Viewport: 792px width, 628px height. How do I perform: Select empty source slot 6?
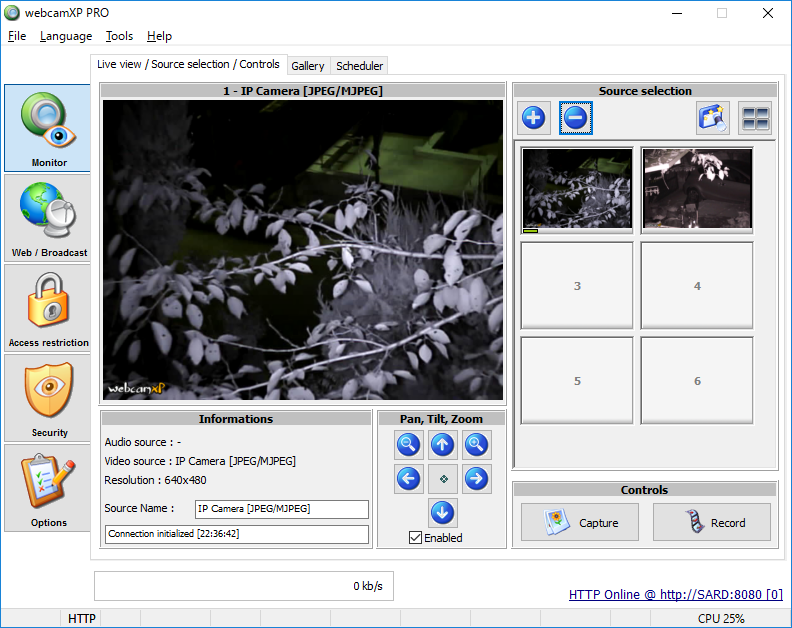click(697, 380)
